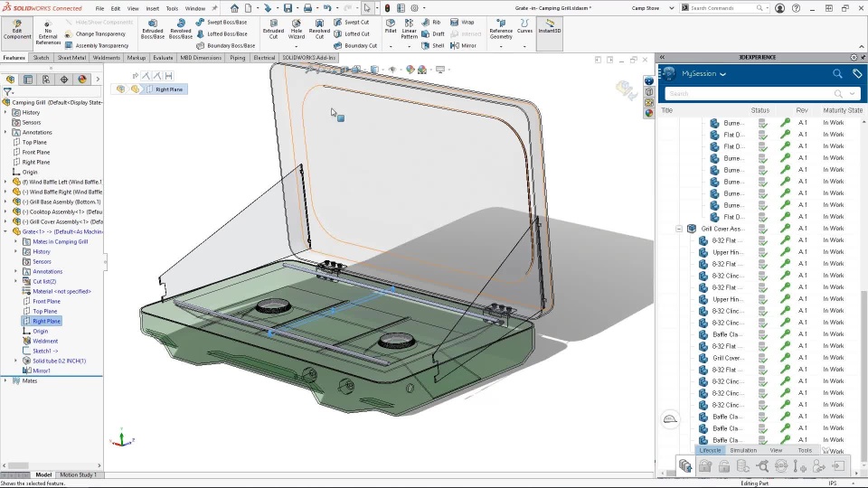The width and height of the screenshot is (868, 488).
Task: Collapse the Grill Cover Ass... node
Action: (679, 229)
